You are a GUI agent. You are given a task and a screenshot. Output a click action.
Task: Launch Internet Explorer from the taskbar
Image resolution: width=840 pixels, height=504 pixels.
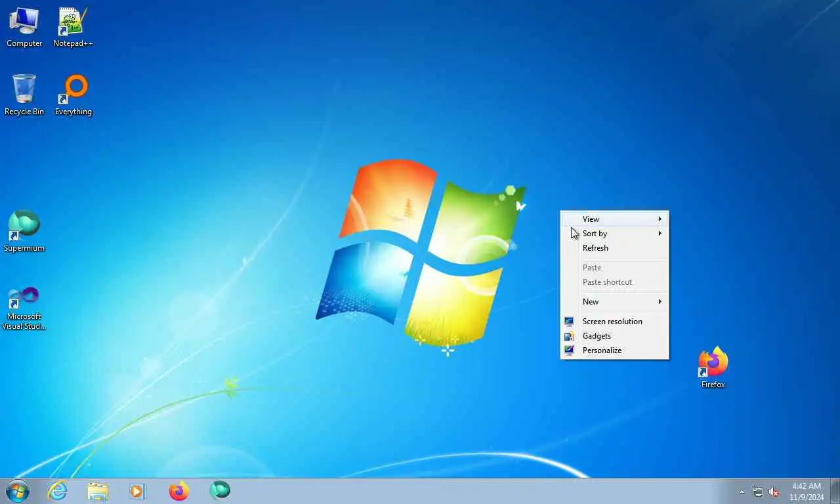(57, 491)
